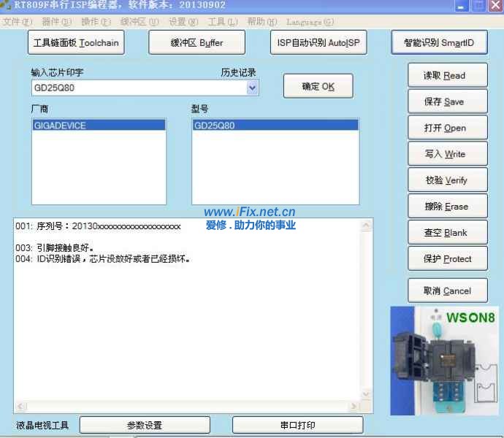Select GIGADEVICE in manufacturer list
The height and width of the screenshot is (438, 504).
pos(60,126)
